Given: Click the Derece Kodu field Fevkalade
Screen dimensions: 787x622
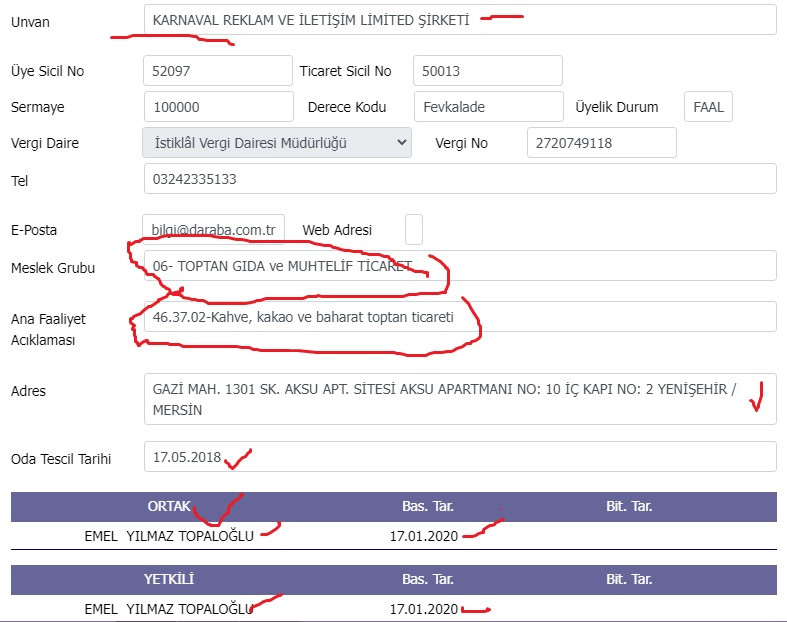Looking at the screenshot, I should point(488,106).
